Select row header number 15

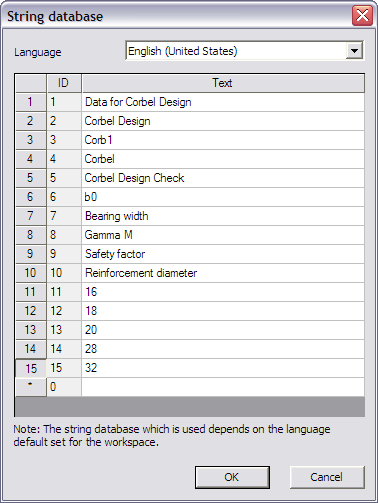[x=31, y=368]
